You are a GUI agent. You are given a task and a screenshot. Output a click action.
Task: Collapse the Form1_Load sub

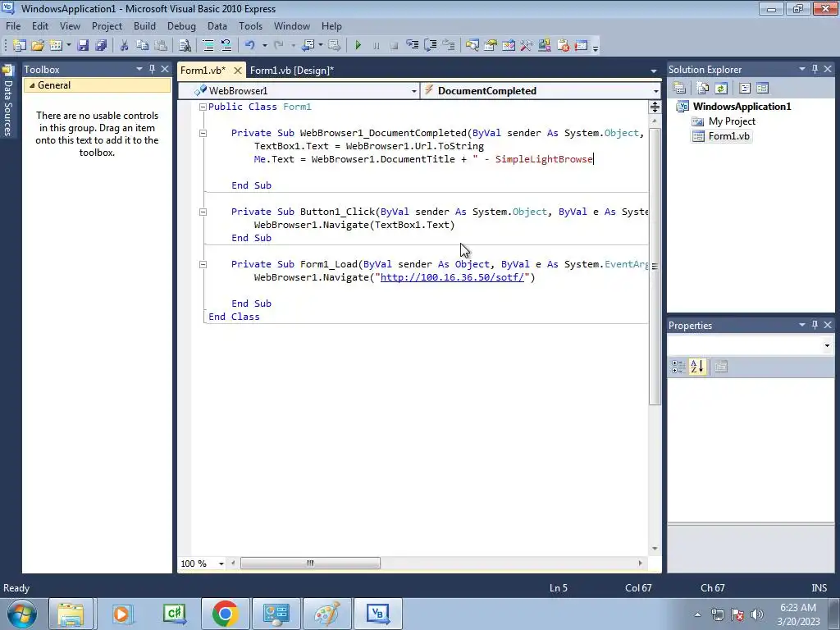click(x=203, y=264)
